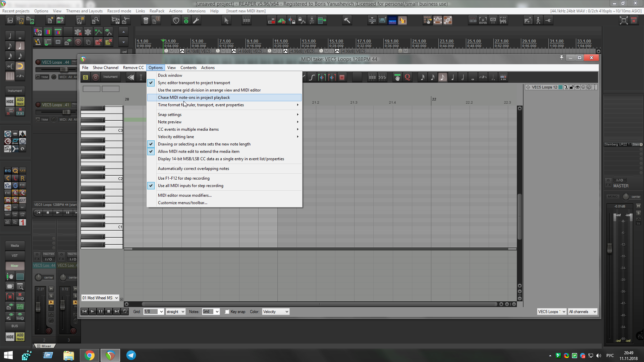The image size is (644, 362).
Task: Select Chase MIDI note-ons in project playback
Action: tap(194, 98)
